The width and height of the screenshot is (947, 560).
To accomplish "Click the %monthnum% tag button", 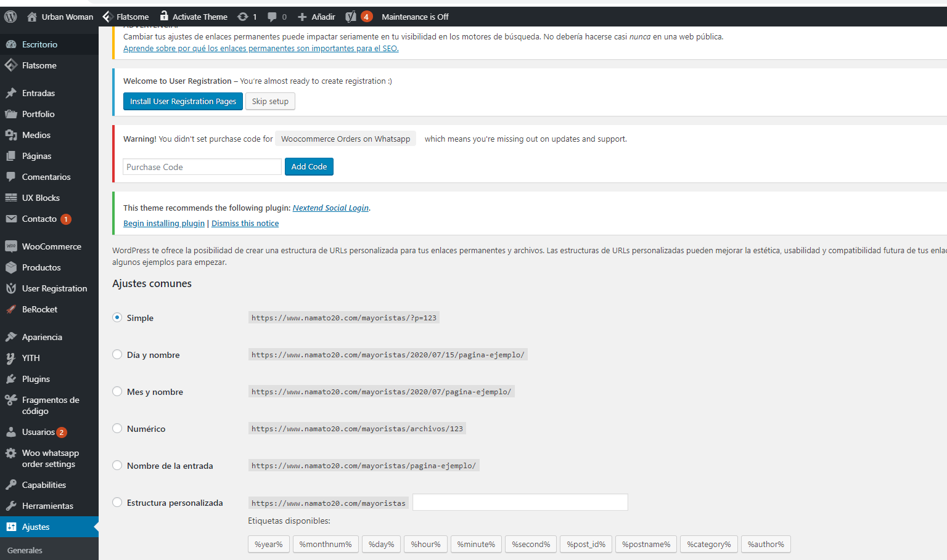I will pos(326,544).
